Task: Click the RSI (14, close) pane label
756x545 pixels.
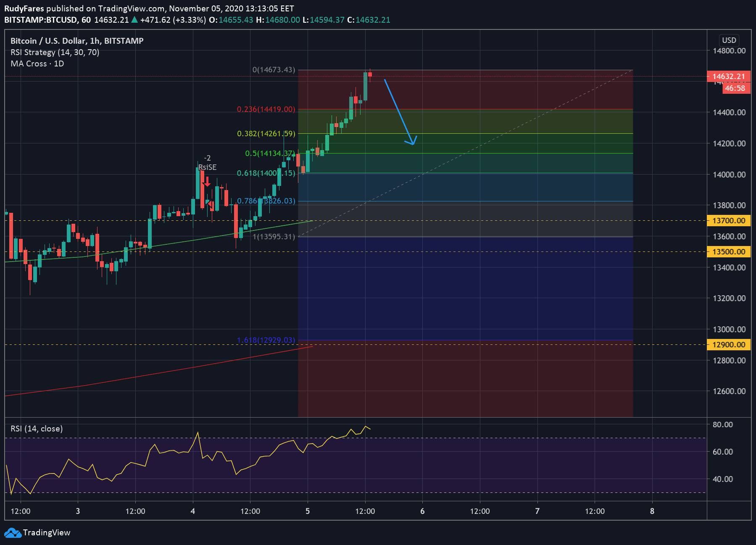Action: coord(37,429)
